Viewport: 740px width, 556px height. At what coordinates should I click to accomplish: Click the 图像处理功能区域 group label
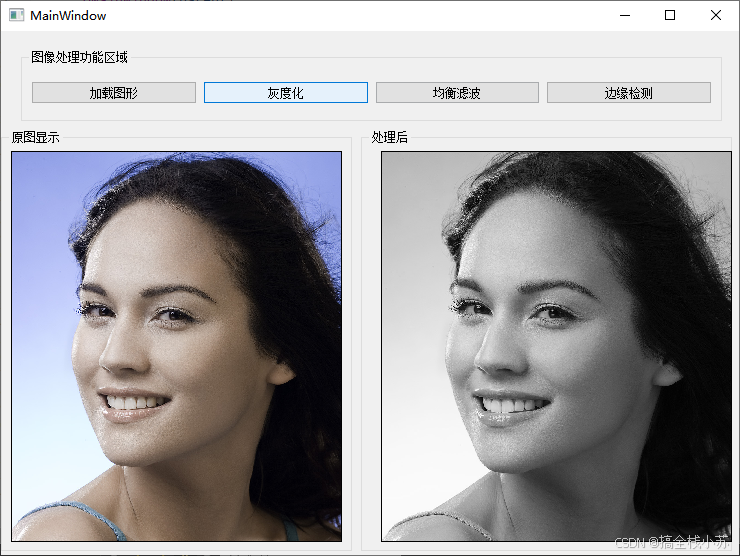point(79,57)
